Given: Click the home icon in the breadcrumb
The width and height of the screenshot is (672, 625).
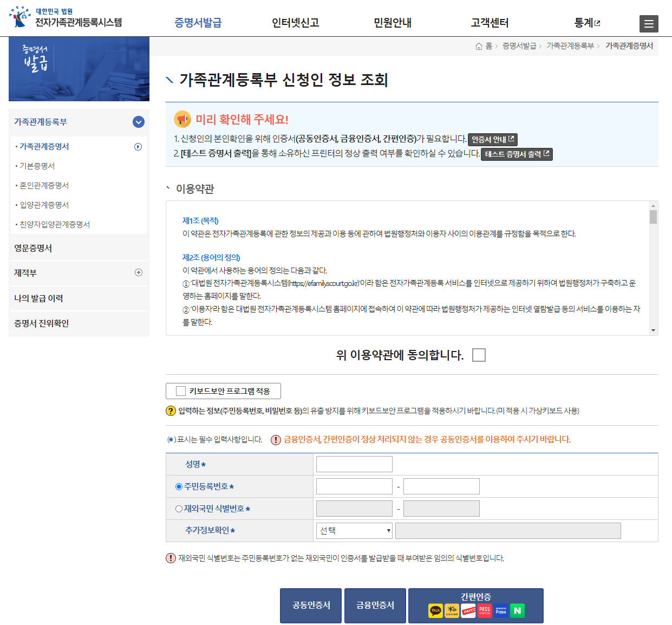Looking at the screenshot, I should (x=479, y=46).
